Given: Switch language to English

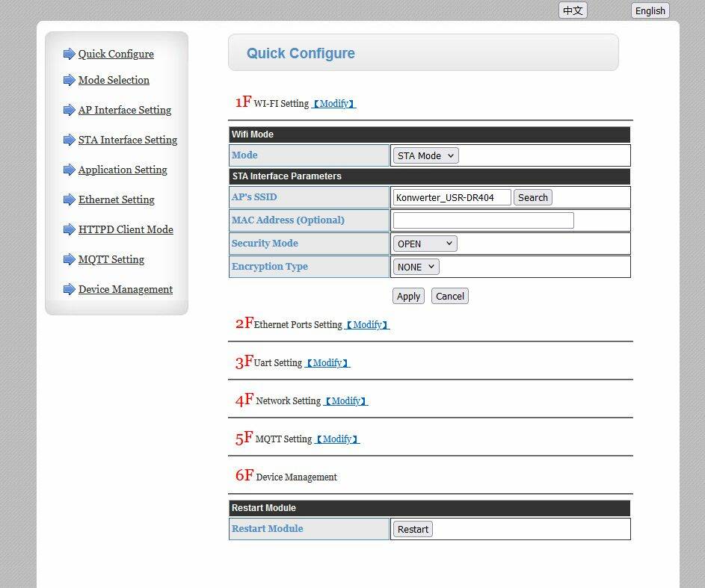Looking at the screenshot, I should (x=650, y=10).
